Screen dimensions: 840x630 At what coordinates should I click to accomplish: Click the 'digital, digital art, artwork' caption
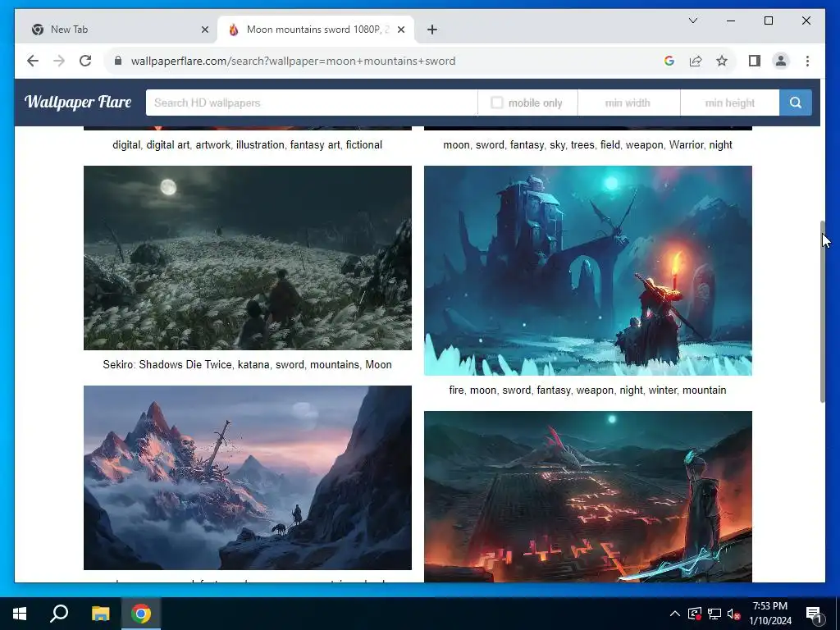tap(247, 145)
